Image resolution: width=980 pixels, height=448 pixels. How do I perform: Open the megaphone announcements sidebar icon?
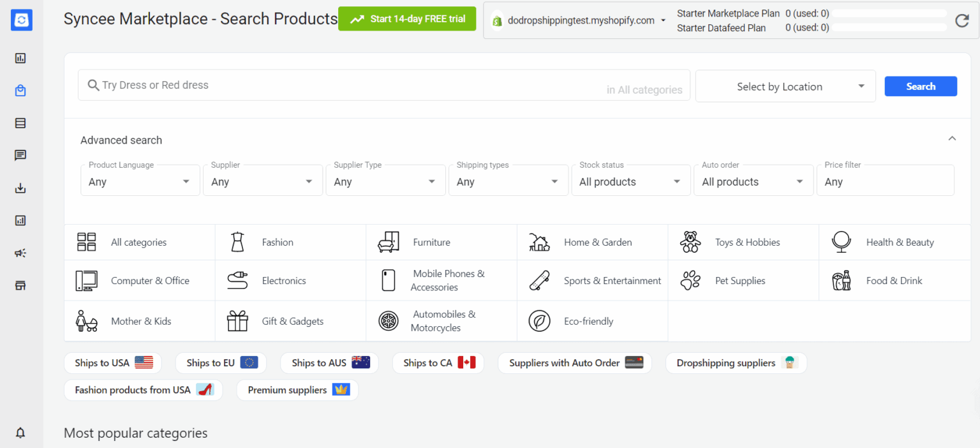(x=20, y=253)
